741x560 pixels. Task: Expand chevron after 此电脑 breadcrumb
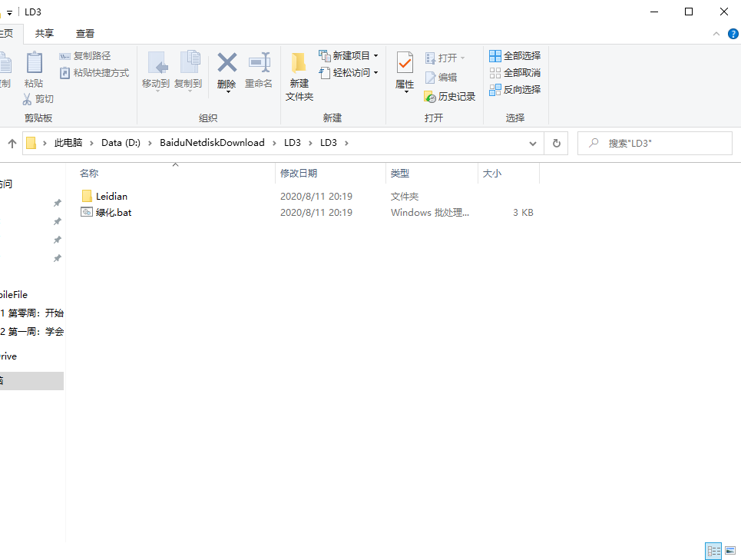click(x=91, y=143)
